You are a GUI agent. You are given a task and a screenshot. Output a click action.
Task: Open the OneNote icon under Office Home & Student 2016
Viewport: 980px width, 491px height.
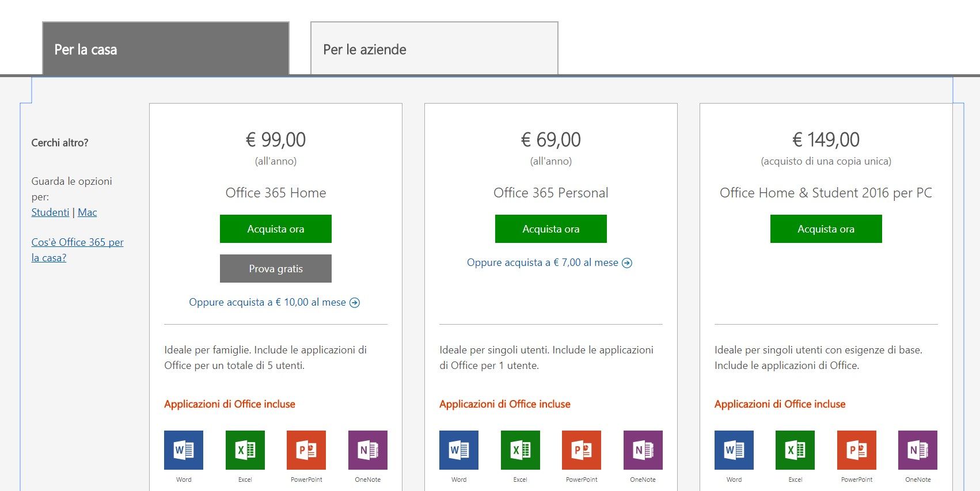(x=917, y=450)
